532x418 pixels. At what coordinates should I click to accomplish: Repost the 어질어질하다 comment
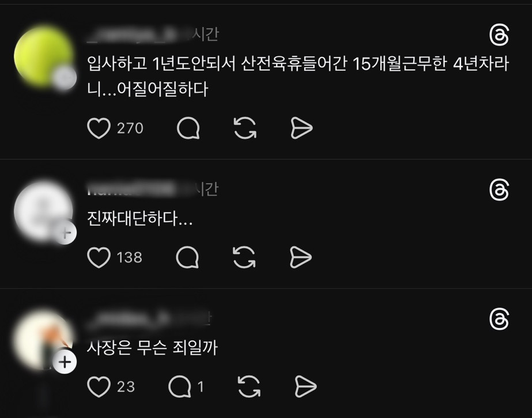(245, 128)
